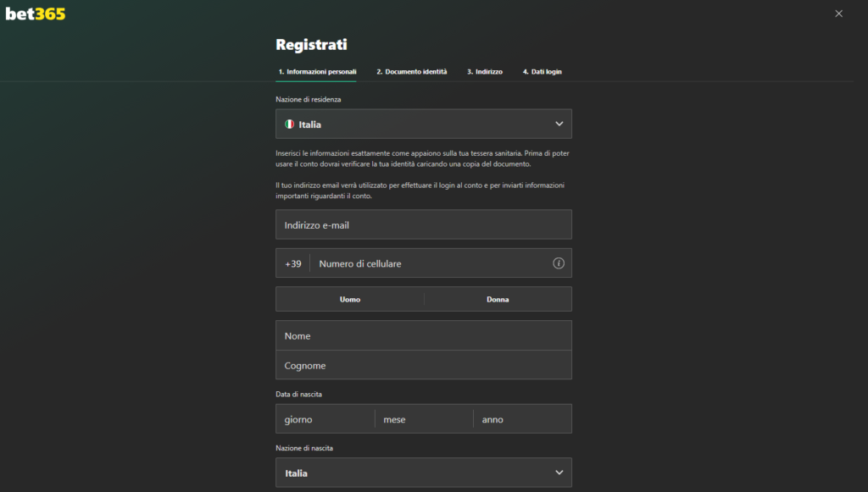Screen dimensions: 868x492
Task: Open the Nazione di nascita dropdown
Action: [x=424, y=473]
